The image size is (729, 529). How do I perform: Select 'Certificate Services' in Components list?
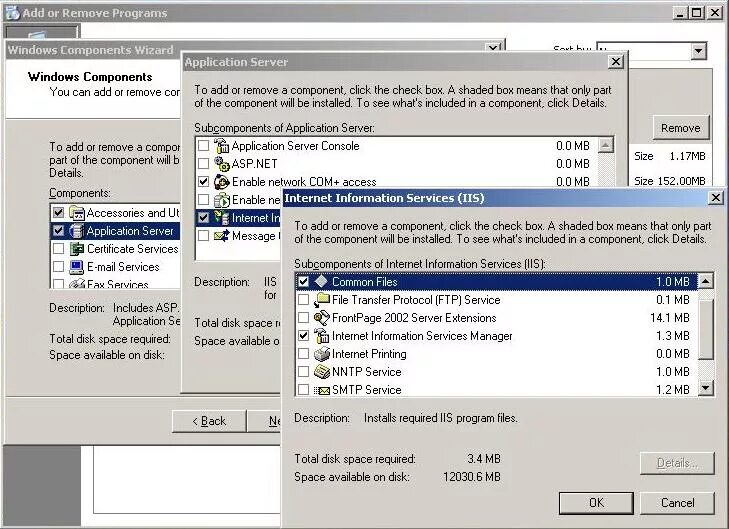click(x=133, y=249)
